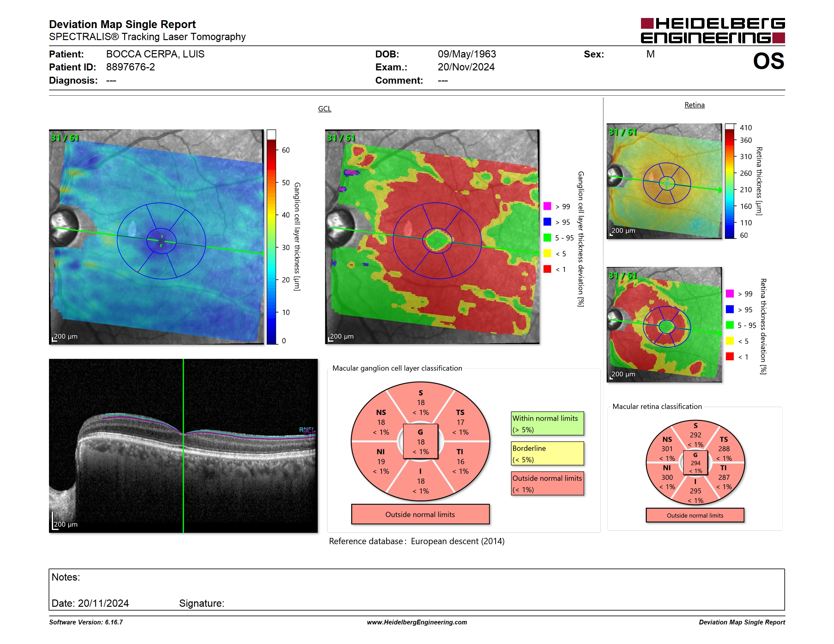Click the retina thickness color bar

click(730, 181)
